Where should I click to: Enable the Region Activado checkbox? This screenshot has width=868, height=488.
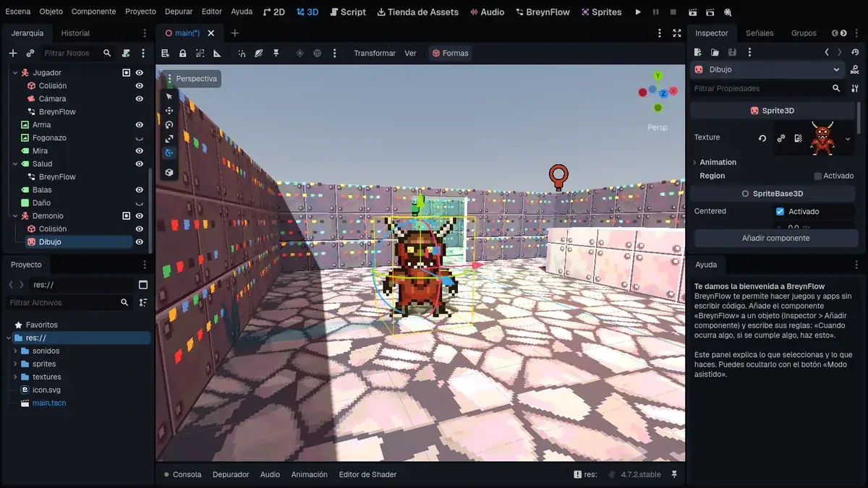click(x=818, y=176)
